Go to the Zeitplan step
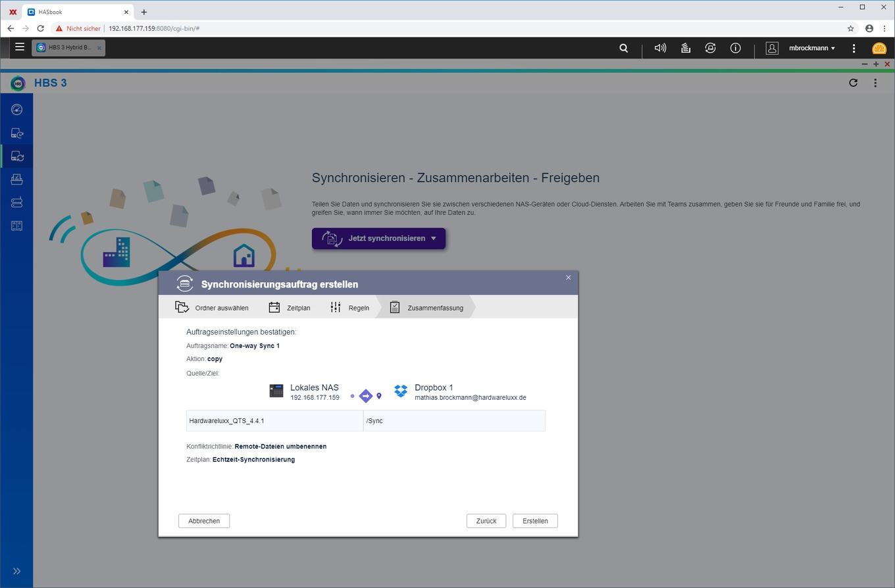This screenshot has width=895, height=588. coord(290,307)
